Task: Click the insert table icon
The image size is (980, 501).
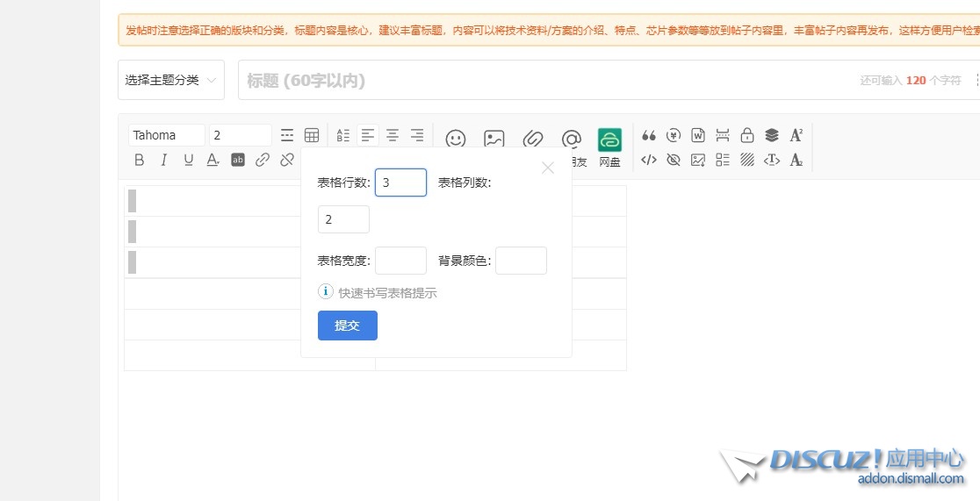Action: coord(312,135)
